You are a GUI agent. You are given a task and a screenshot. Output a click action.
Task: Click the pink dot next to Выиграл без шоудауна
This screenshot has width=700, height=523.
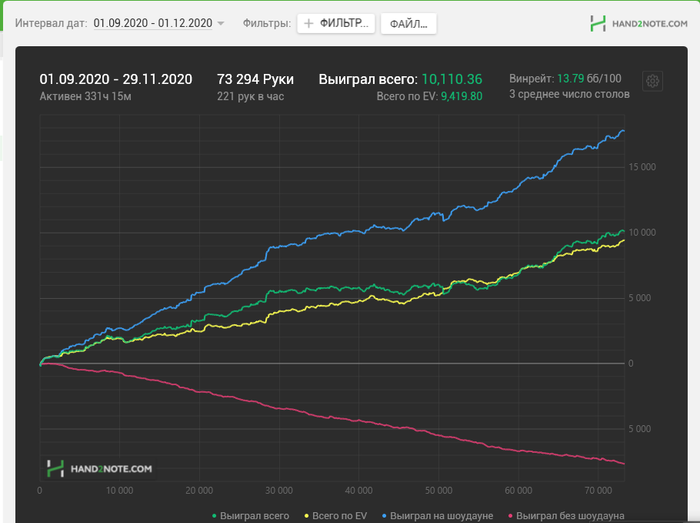point(510,516)
